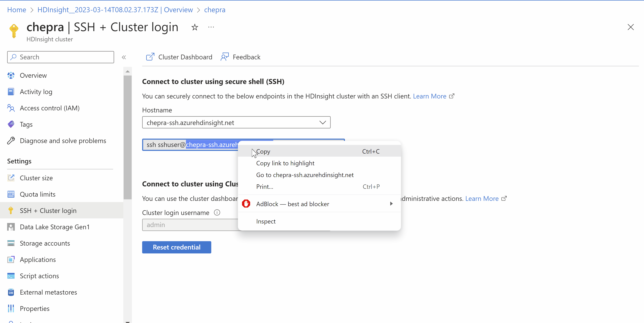Click the SSH + Cluster login key icon in sidebar

tap(11, 211)
